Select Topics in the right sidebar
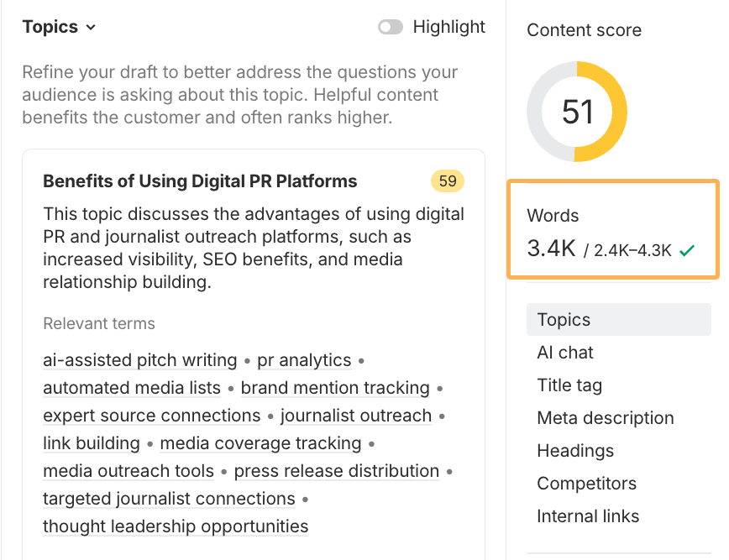Screen dimensions: 729x560 pos(564,320)
